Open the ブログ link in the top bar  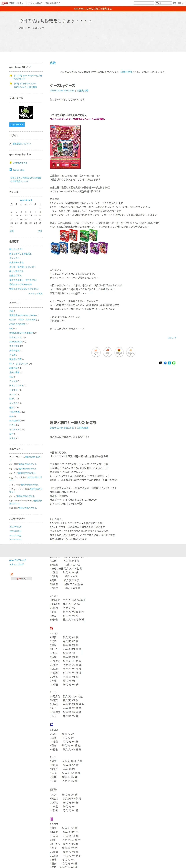12,3
